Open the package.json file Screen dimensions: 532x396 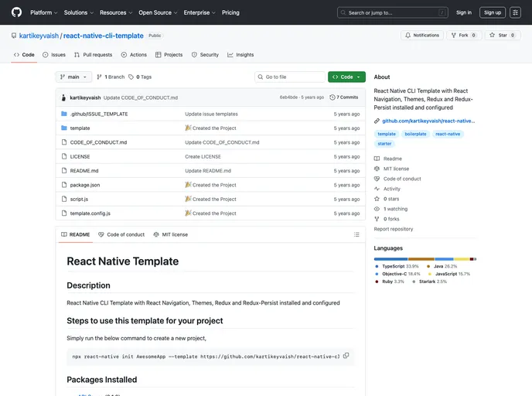pos(84,185)
